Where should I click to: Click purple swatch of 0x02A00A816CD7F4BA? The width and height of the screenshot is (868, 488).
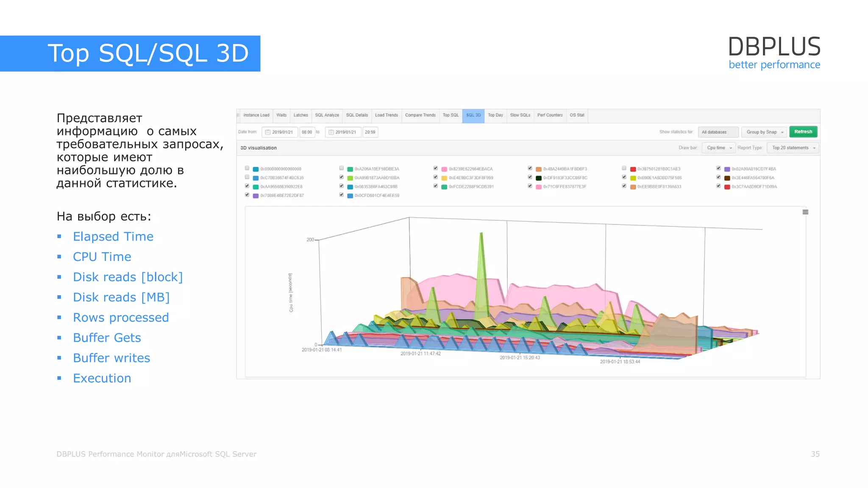(727, 169)
